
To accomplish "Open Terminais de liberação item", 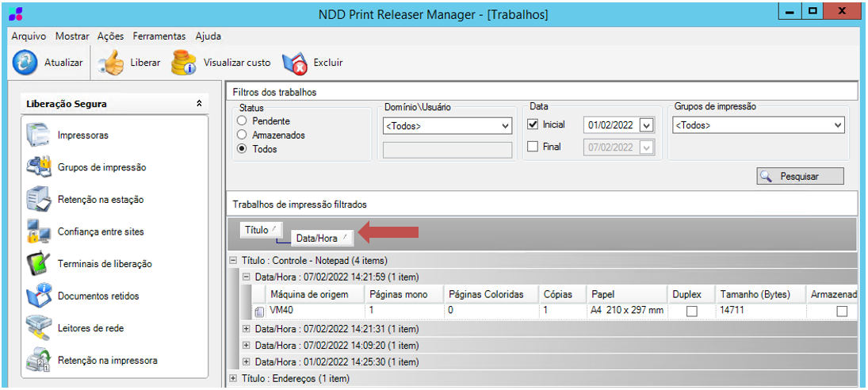I will tap(104, 264).
